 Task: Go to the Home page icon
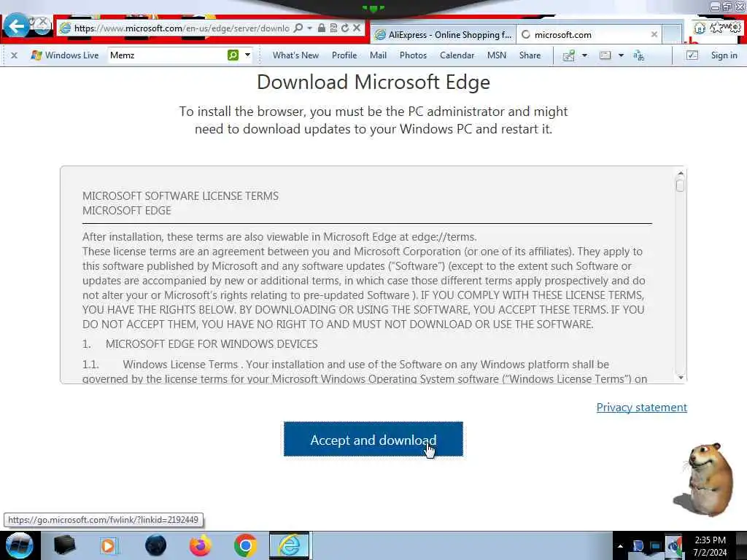click(700, 28)
